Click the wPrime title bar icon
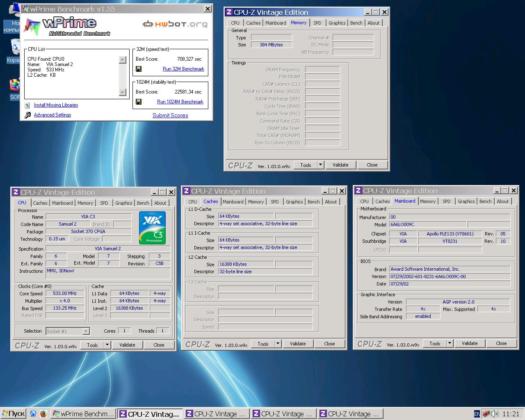Image resolution: width=525 pixels, height=420 pixels. (25, 9)
